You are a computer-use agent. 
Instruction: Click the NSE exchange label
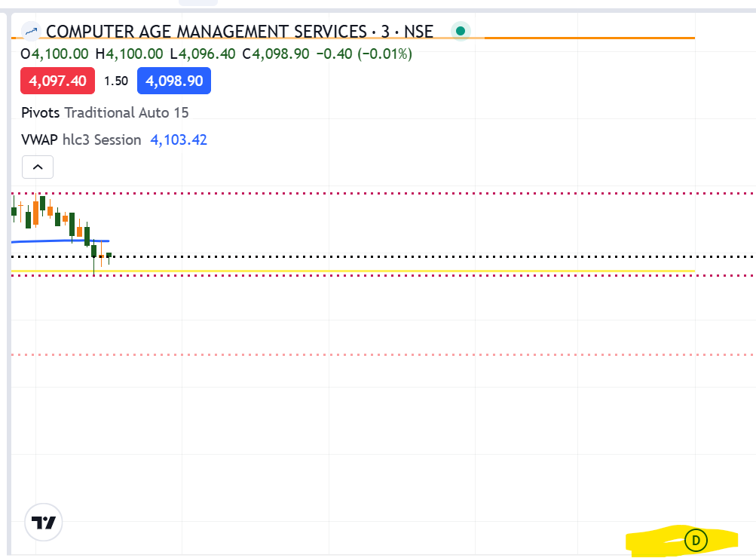tap(418, 32)
